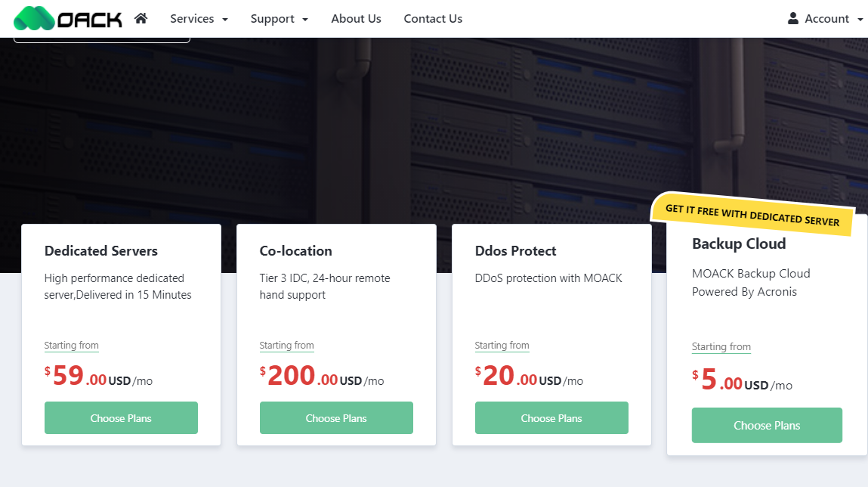The image size is (868, 487).
Task: Choose Plans for Ddos Protect
Action: pyautogui.click(x=551, y=418)
